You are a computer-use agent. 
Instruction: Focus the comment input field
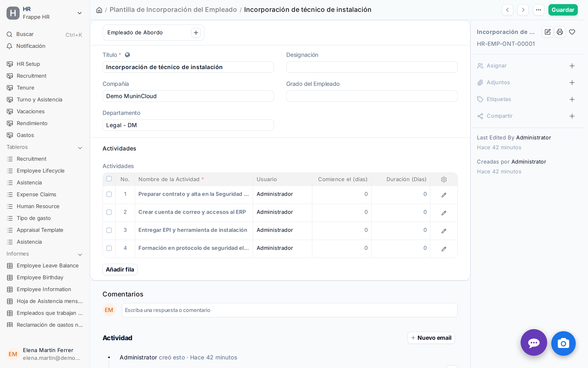(x=289, y=310)
